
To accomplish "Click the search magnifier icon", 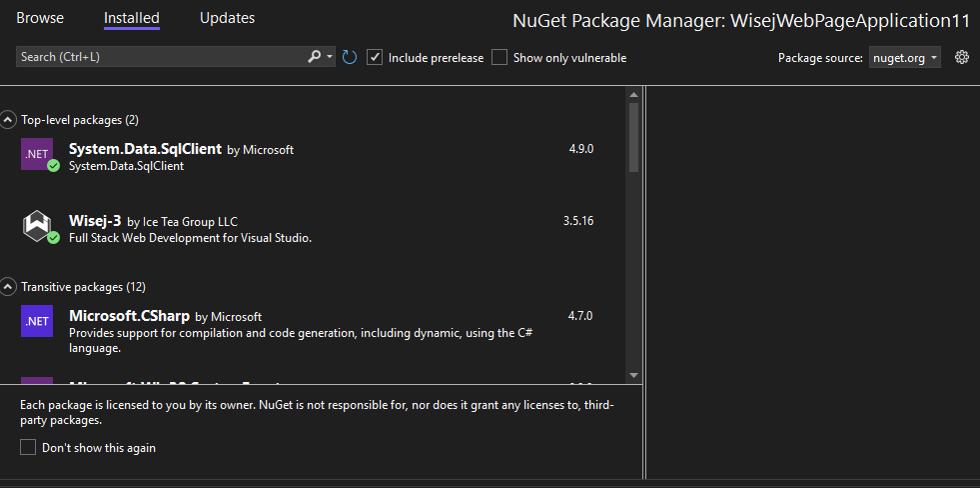I will (315, 57).
